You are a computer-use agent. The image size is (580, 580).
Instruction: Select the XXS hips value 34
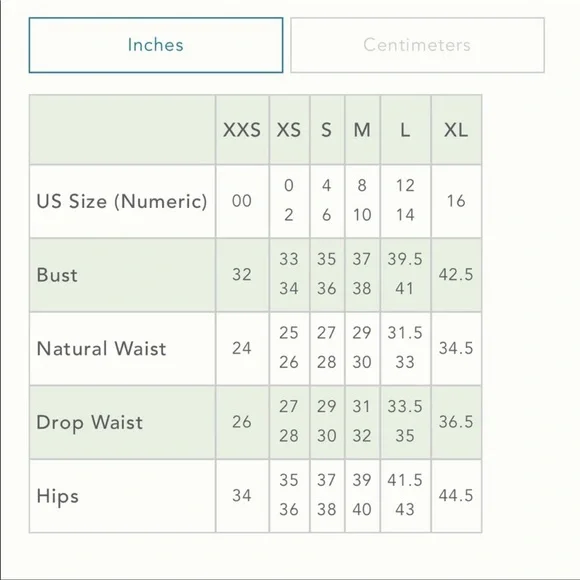pyautogui.click(x=242, y=496)
